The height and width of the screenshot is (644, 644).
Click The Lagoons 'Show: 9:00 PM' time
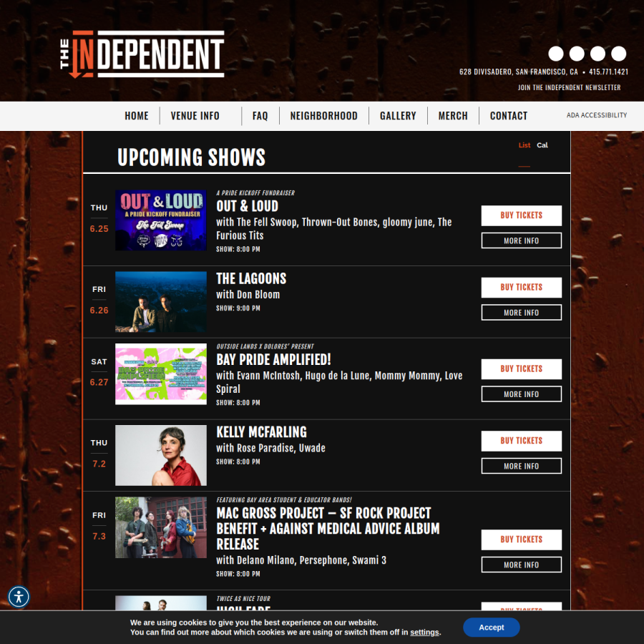[238, 308]
